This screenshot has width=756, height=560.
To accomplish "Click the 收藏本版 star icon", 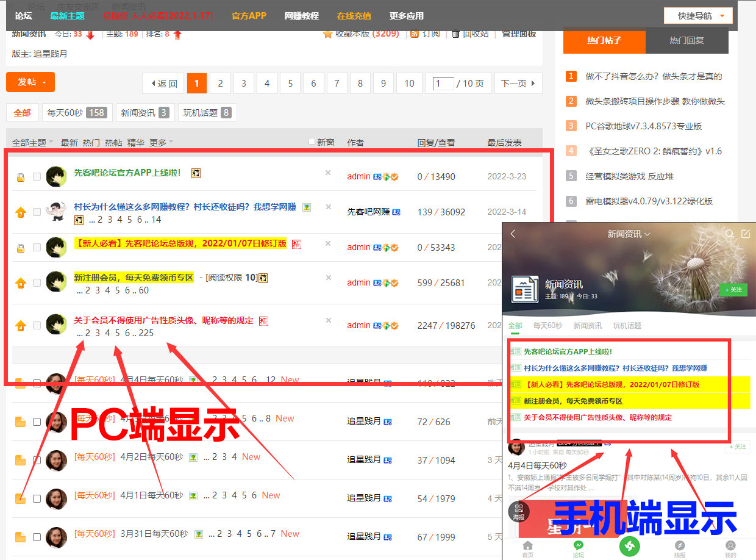I will [327, 34].
